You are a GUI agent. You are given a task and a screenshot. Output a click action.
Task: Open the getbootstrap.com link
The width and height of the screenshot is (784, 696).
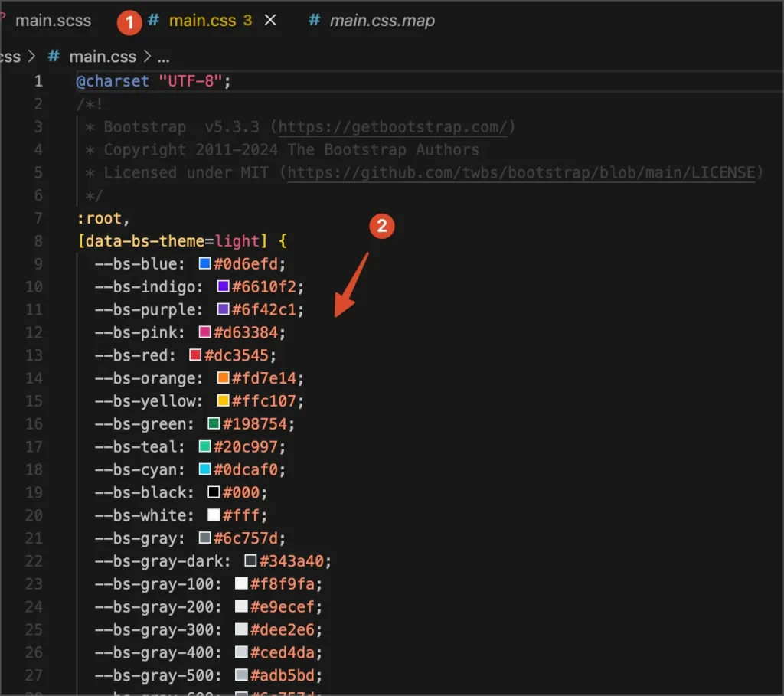click(x=397, y=126)
